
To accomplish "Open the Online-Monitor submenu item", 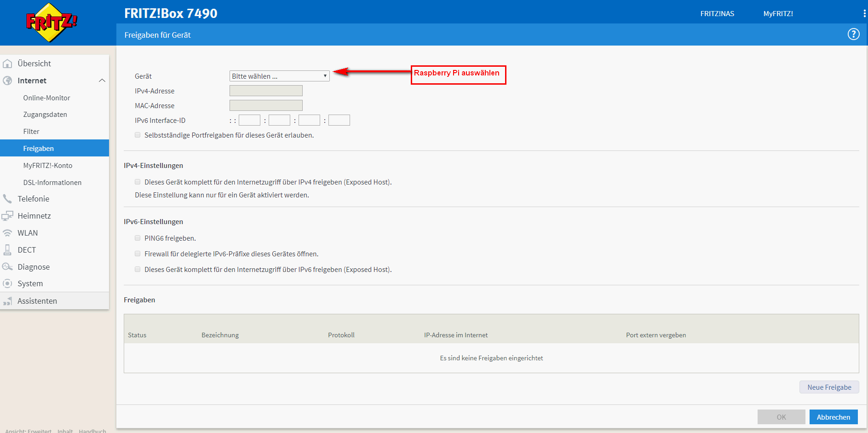I will coord(47,98).
